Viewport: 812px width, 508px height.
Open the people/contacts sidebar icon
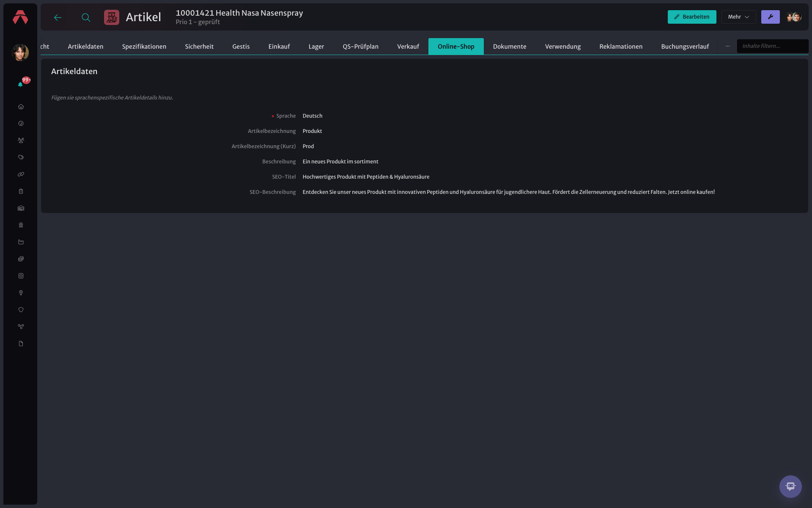click(21, 141)
